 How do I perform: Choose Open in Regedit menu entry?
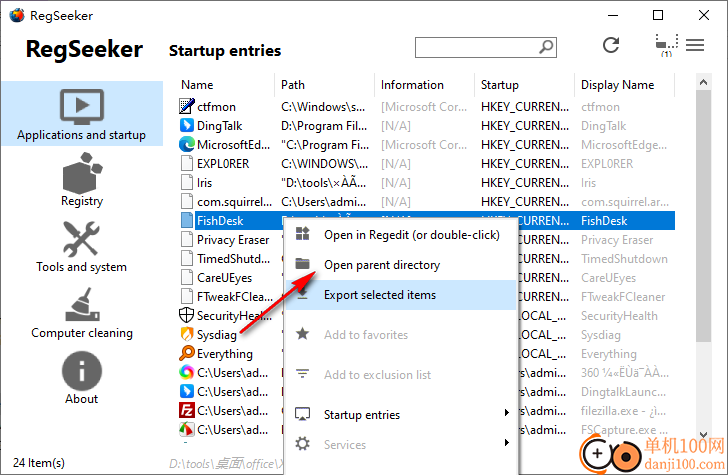click(x=401, y=235)
